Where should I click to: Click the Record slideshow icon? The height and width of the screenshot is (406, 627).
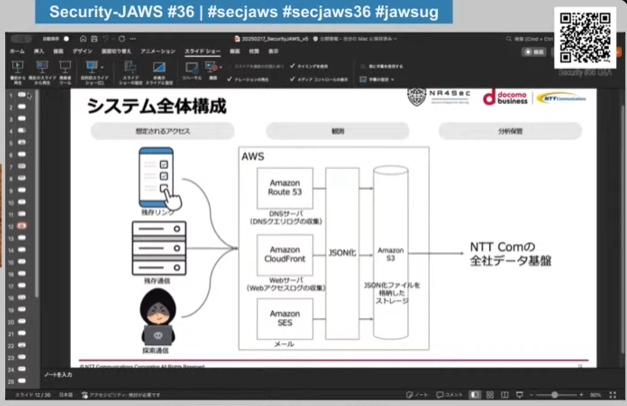[x=211, y=68]
